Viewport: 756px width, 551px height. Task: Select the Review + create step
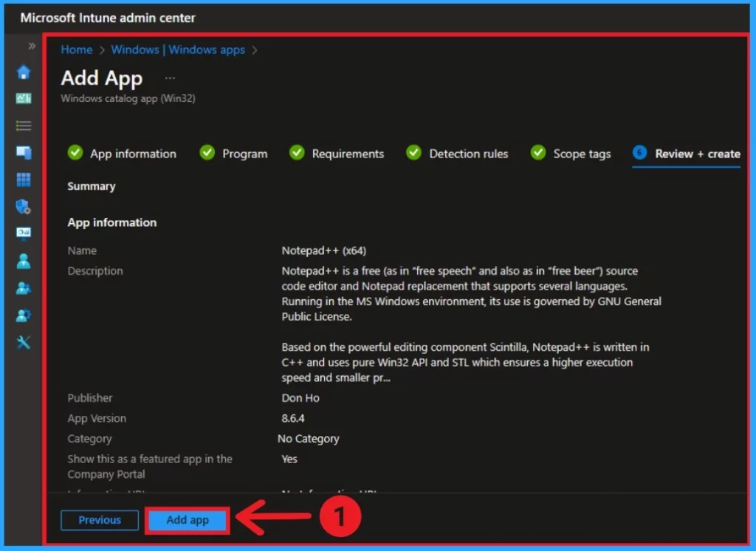687,154
